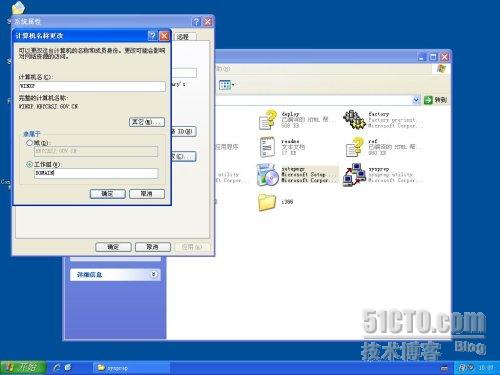This screenshot has width=500, height=375.
Task: Click 确定 in System Properties dialog
Action: (x=113, y=247)
